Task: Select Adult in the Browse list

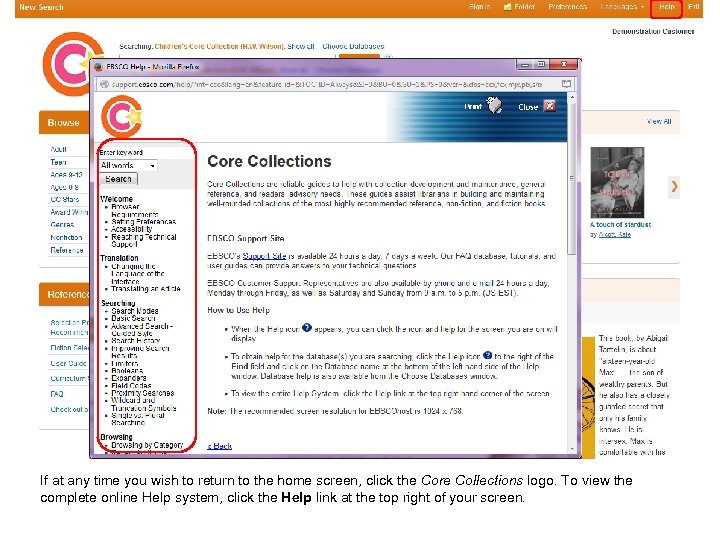Action: [x=58, y=149]
